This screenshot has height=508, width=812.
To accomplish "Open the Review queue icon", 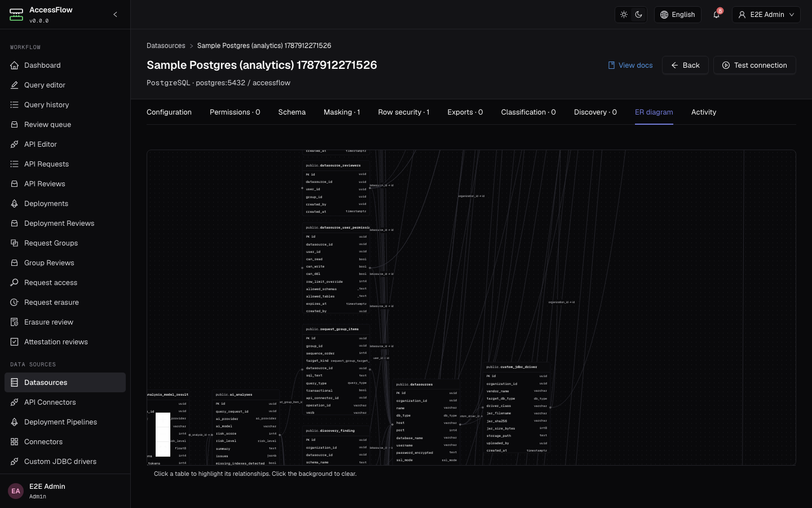I will [15, 125].
